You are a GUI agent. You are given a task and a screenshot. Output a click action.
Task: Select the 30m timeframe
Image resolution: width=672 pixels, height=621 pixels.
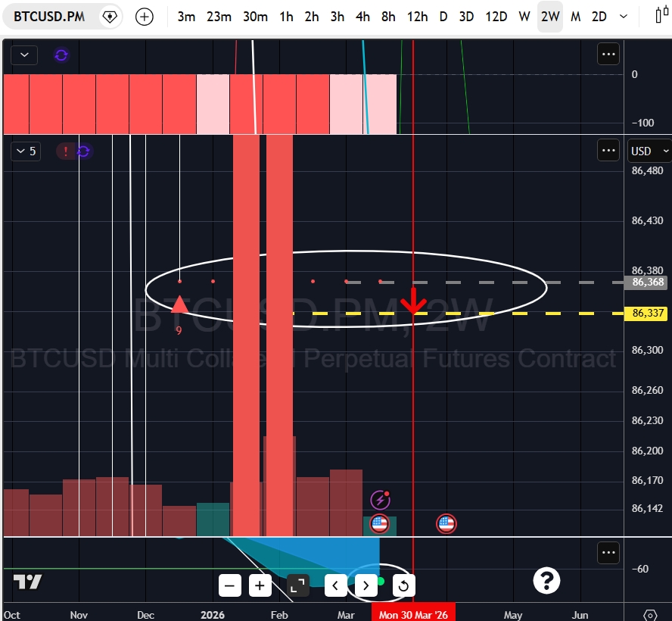click(x=256, y=17)
